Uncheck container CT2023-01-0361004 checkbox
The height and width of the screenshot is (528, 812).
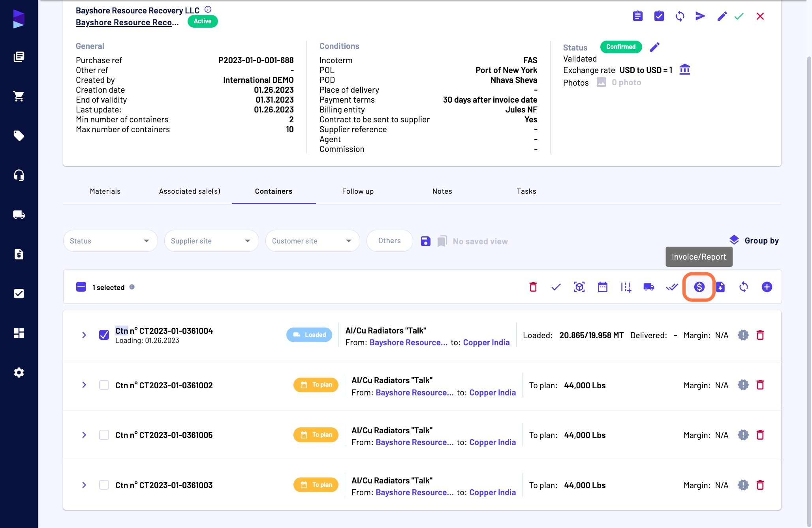104,335
